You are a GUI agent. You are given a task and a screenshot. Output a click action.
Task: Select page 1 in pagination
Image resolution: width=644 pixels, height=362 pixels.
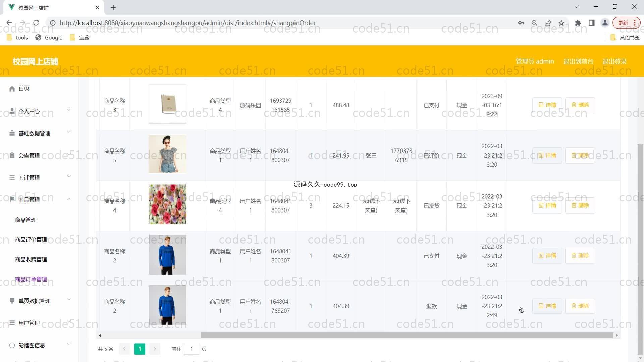click(140, 349)
